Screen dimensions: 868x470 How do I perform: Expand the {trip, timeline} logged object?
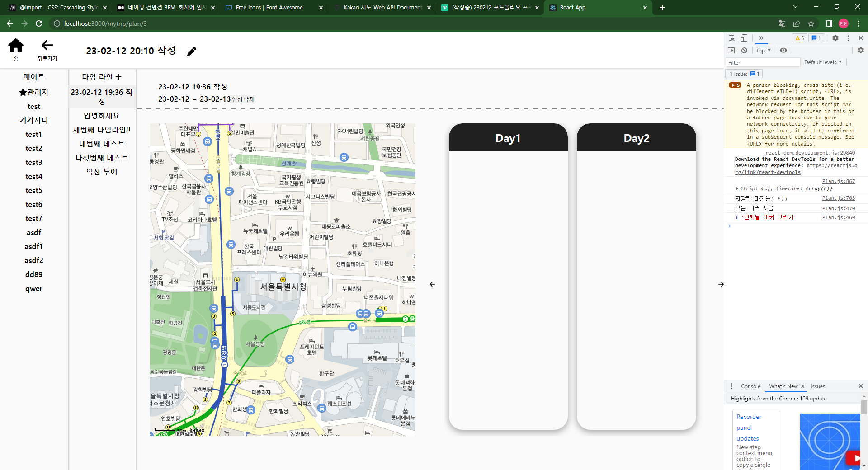click(x=737, y=189)
